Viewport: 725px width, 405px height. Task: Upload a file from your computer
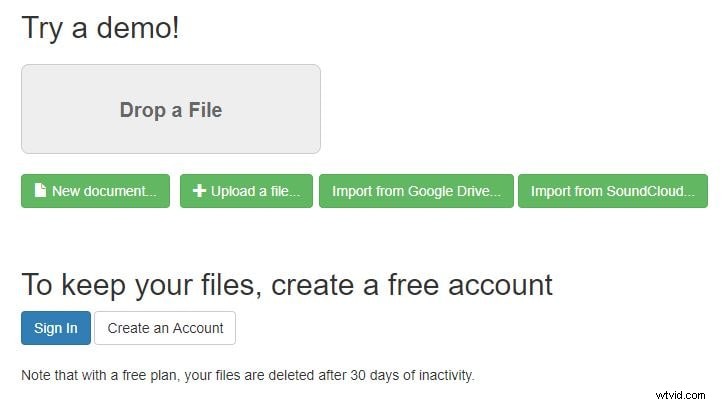point(246,191)
